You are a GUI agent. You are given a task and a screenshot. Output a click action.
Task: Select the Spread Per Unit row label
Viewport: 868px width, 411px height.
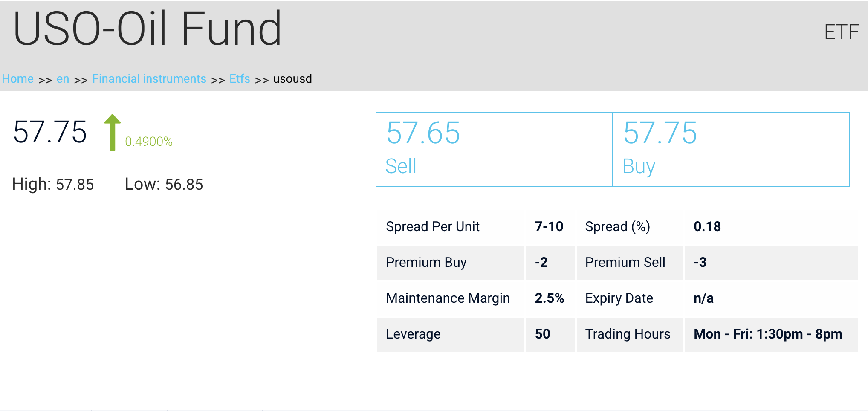(x=433, y=226)
